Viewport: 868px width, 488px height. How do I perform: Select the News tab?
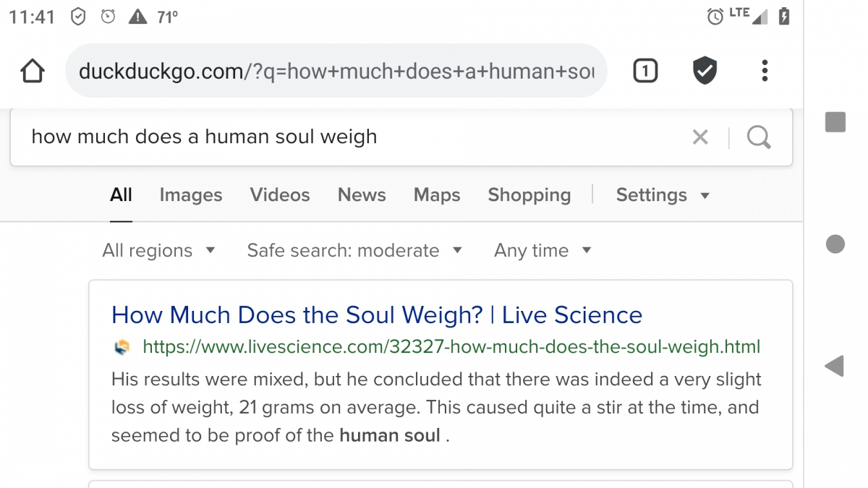(x=362, y=195)
